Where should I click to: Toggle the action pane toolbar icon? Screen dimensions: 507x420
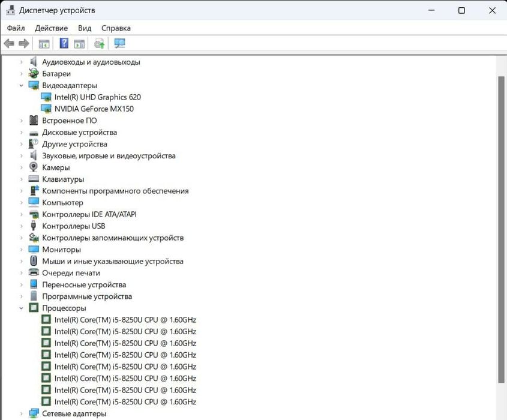(79, 43)
